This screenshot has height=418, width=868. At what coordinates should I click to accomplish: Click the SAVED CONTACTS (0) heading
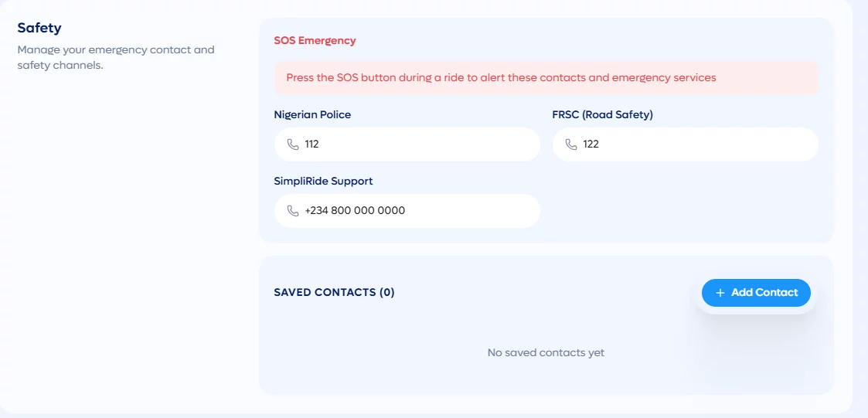335,292
